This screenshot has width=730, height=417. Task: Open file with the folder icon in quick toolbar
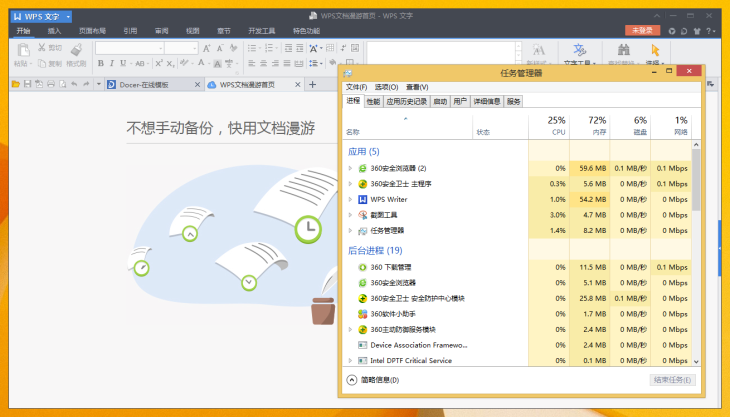coord(16,84)
